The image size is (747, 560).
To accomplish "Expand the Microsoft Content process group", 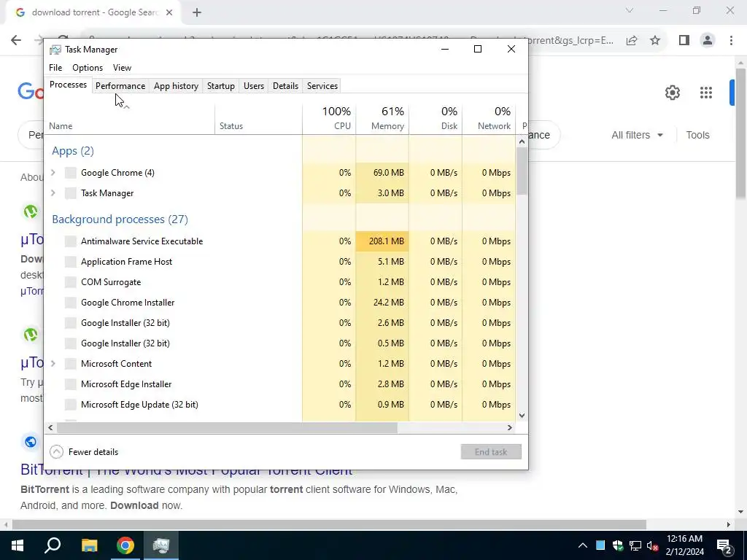I will pos(53,364).
